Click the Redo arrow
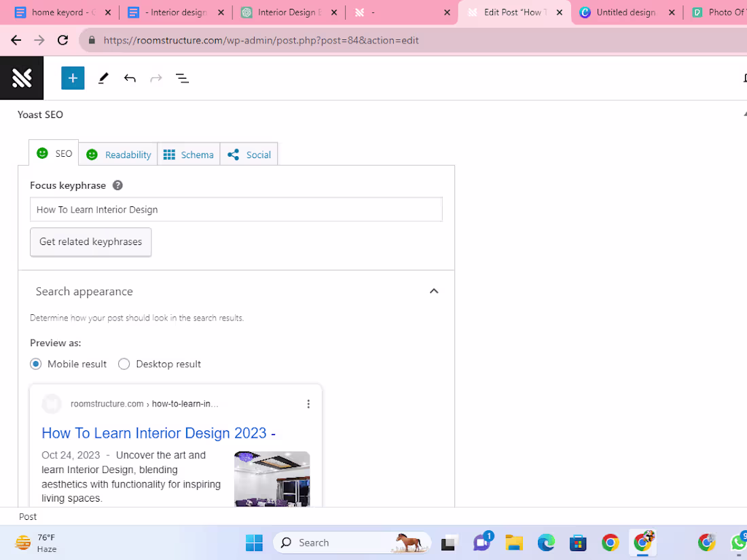The height and width of the screenshot is (560, 747). 156,78
